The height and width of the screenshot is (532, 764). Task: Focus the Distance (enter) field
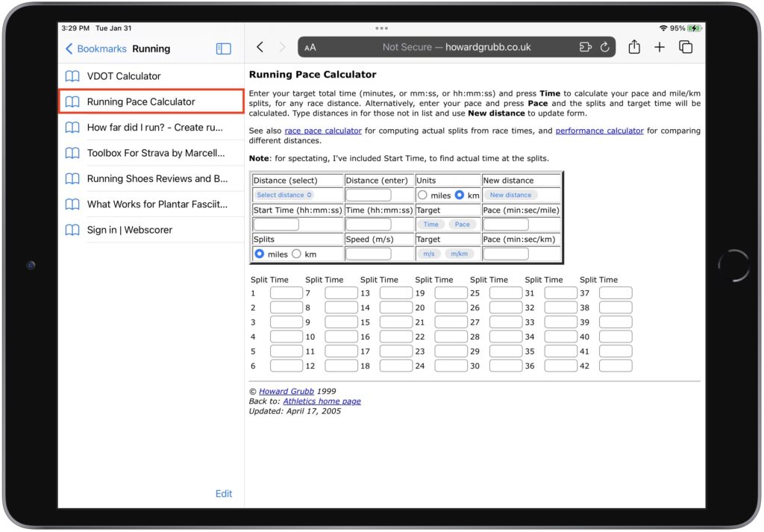[368, 195]
